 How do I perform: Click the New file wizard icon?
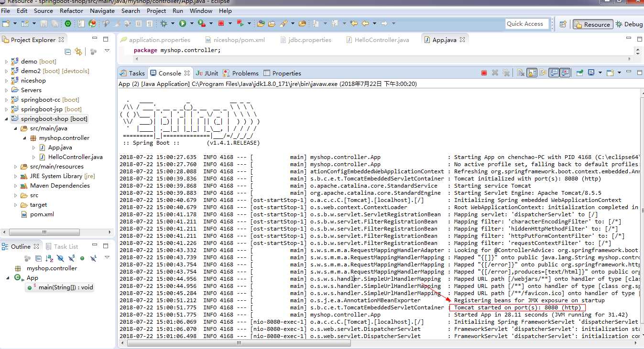click(x=5, y=23)
